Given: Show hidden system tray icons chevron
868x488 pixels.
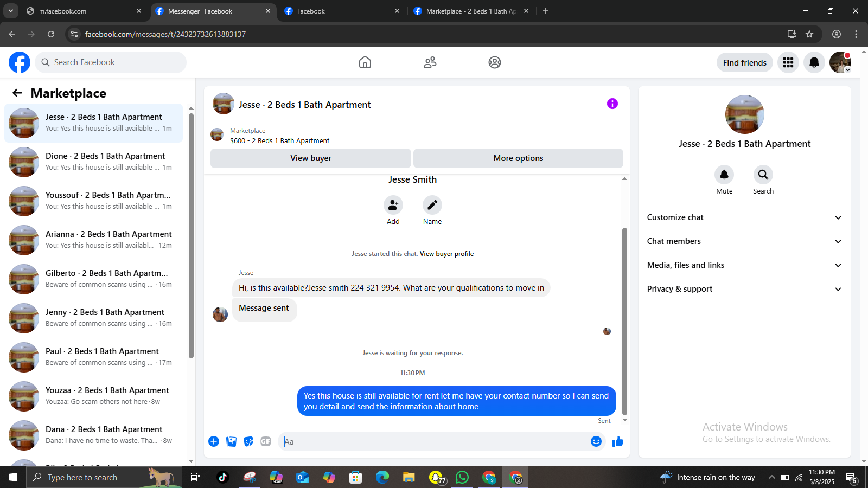Looking at the screenshot, I should 771,477.
